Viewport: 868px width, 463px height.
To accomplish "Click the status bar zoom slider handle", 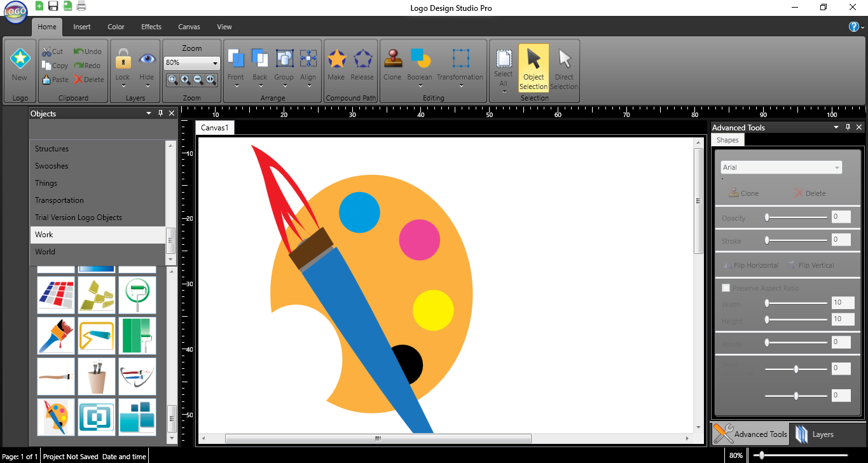I will click(761, 455).
